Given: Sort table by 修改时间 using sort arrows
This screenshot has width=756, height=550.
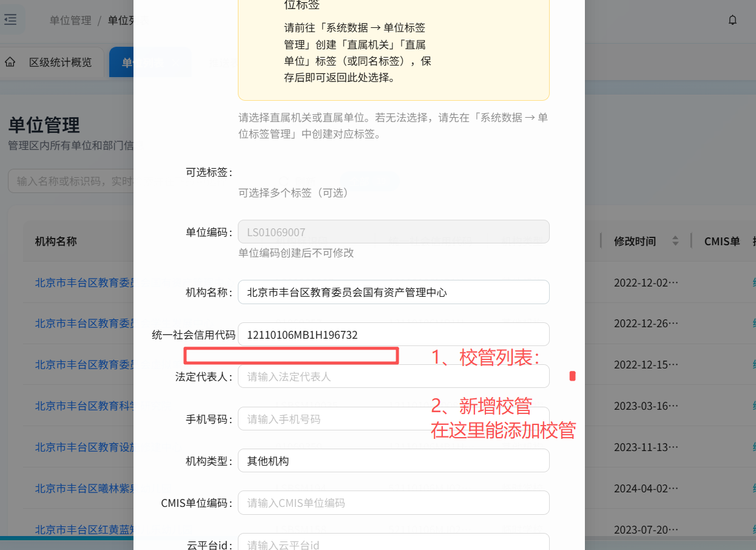Looking at the screenshot, I should 675,241.
